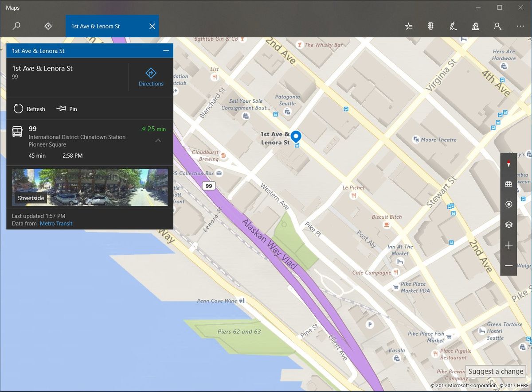Change map views with the layers icon
This screenshot has width=532, height=392.
(509, 225)
